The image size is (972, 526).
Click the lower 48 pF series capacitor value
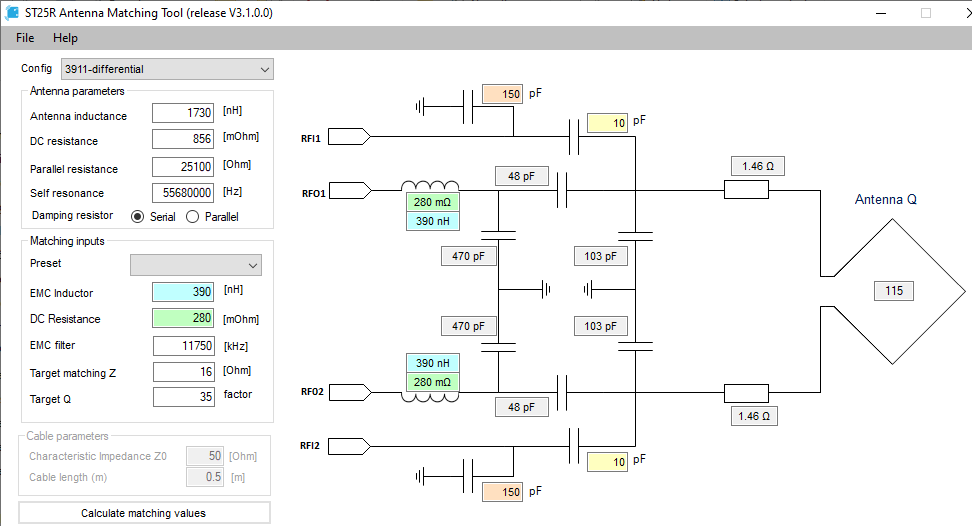click(x=521, y=407)
